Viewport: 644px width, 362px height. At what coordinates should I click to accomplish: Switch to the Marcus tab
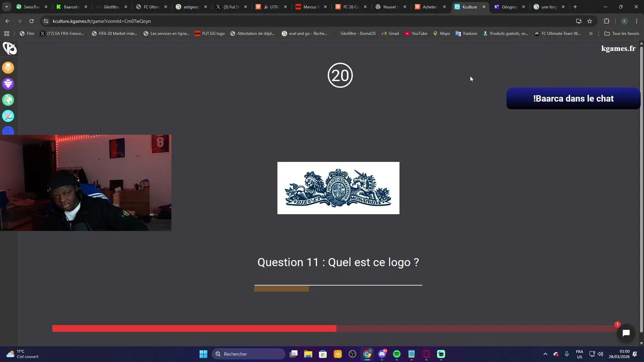[x=310, y=7]
